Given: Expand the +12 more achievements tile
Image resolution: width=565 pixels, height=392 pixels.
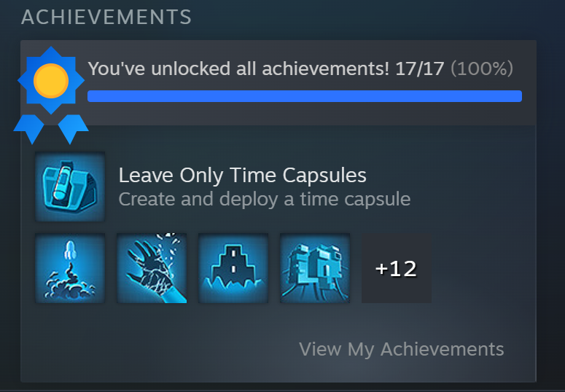Looking at the screenshot, I should pos(397,268).
